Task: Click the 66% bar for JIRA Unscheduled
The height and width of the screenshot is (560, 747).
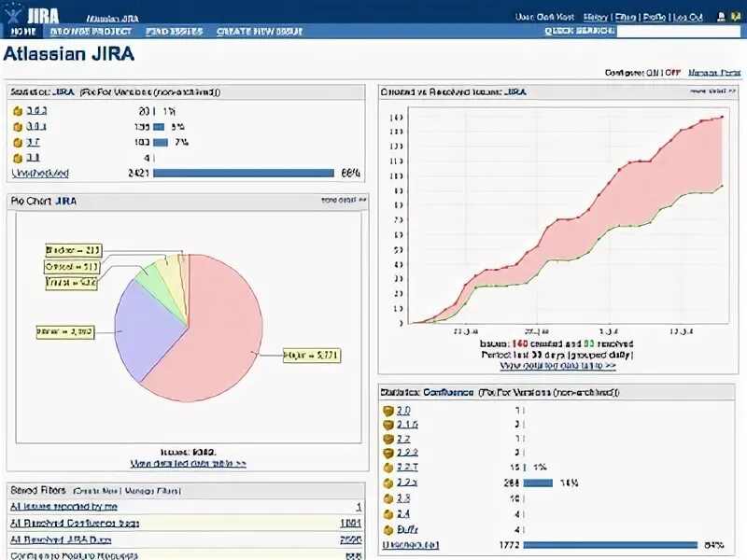Action: point(244,173)
